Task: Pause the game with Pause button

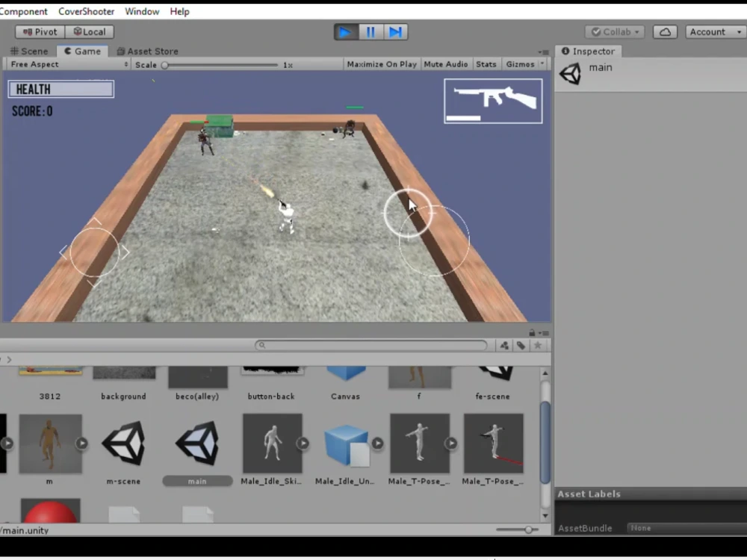Action: [x=371, y=32]
